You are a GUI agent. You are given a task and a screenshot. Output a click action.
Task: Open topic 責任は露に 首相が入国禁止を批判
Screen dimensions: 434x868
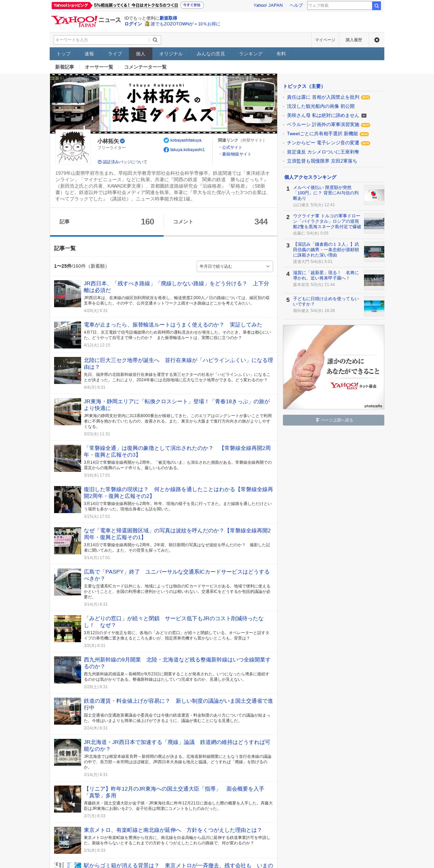pos(323,97)
